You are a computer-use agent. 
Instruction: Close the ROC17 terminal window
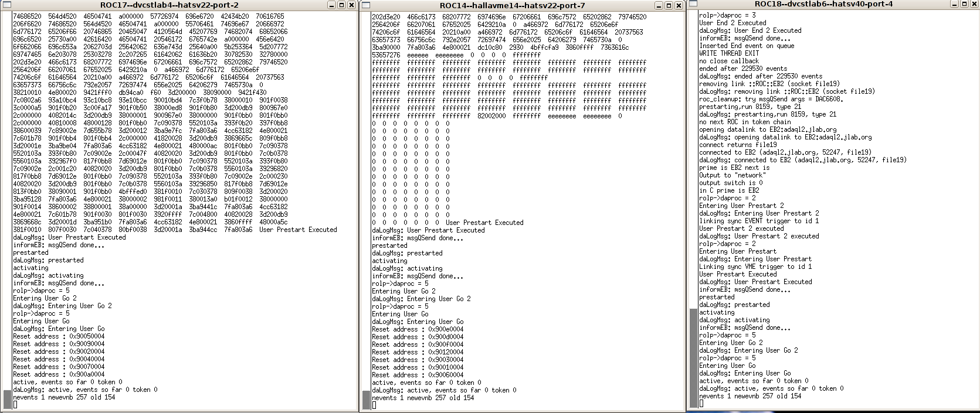[351, 5]
